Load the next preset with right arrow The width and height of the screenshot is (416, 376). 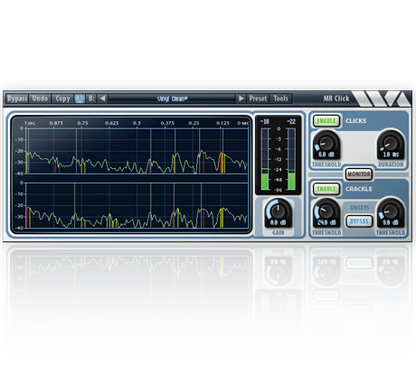[241, 98]
